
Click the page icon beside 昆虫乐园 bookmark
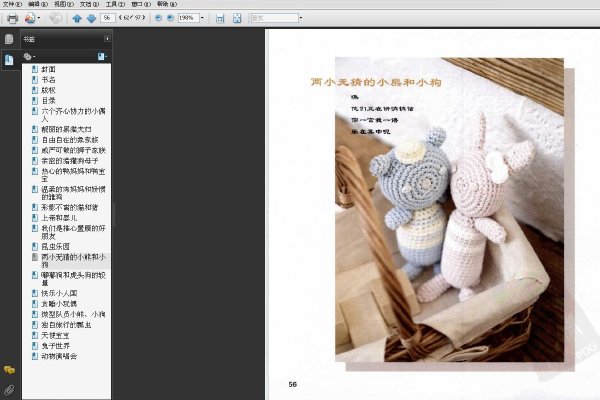(35, 247)
